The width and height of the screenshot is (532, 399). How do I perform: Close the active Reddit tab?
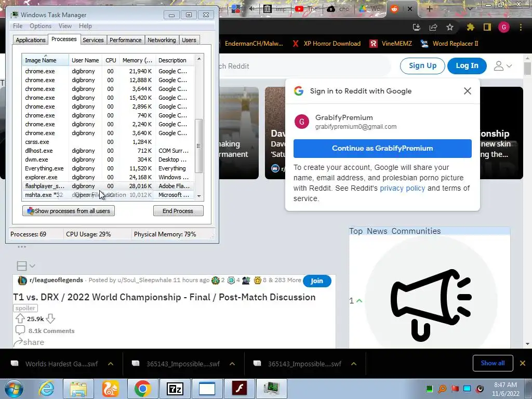pos(410,9)
